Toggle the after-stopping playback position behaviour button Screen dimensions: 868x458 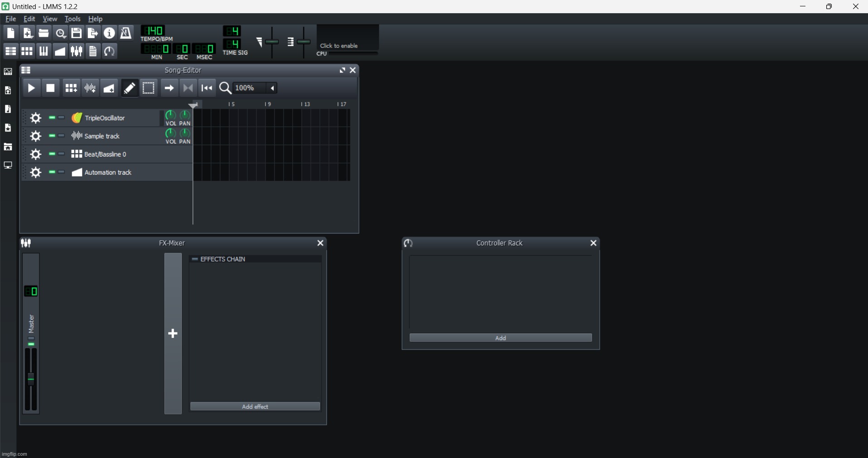(x=207, y=88)
